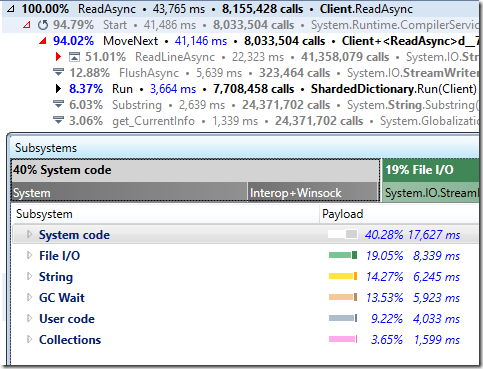Image resolution: width=483 pixels, height=369 pixels.
Task: Select the 40% System code bar segment
Action: [x=195, y=170]
